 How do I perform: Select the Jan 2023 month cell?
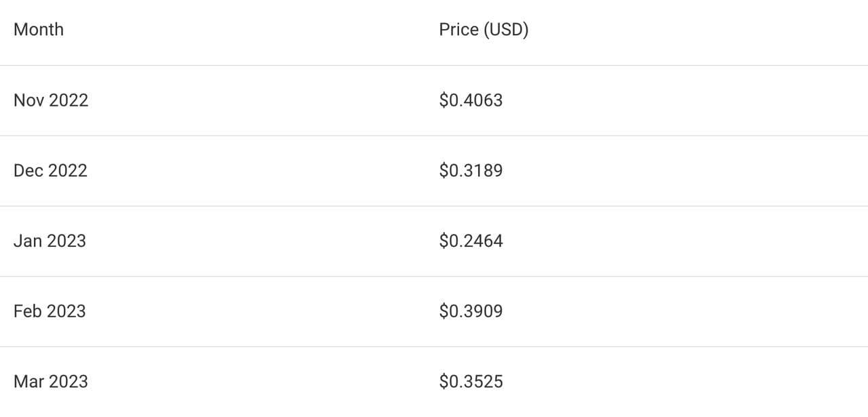50,241
